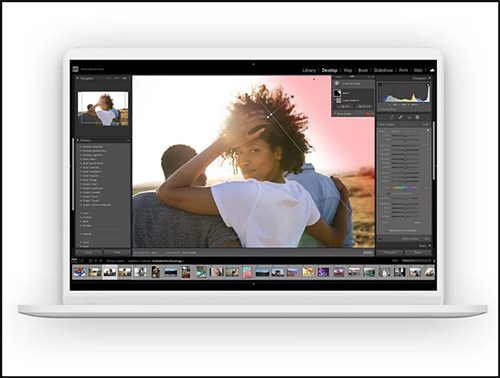Toggle histogram shadow clipping indicator
The image size is (500, 378).
380,85
